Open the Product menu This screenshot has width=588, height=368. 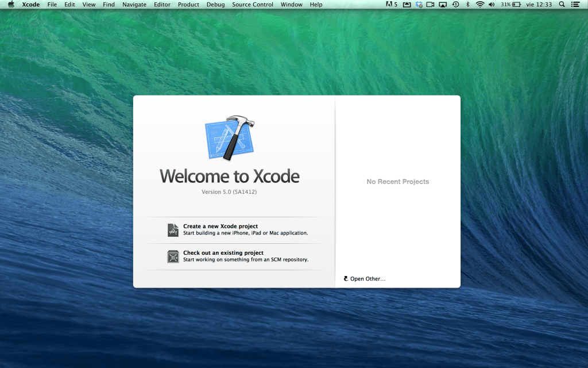tap(188, 5)
